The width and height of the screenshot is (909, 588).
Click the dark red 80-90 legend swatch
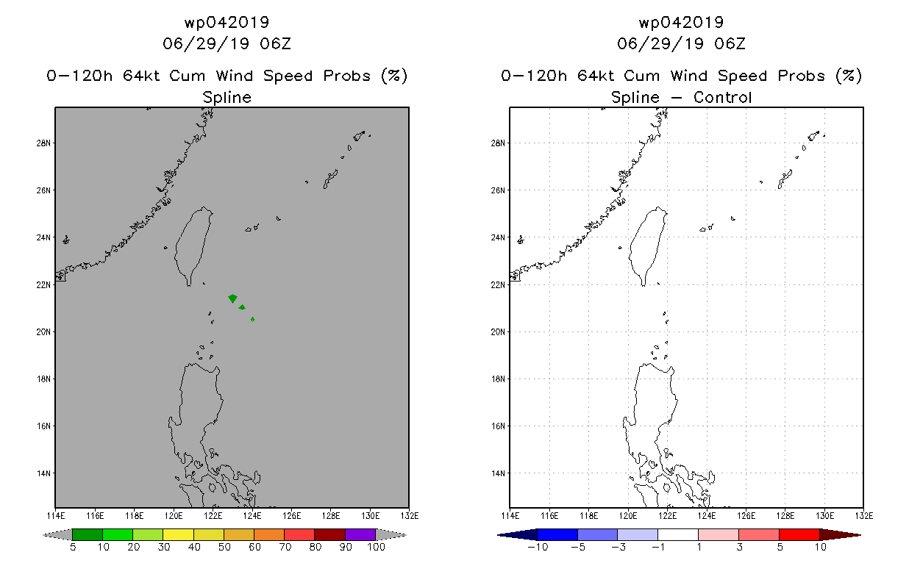(x=329, y=534)
